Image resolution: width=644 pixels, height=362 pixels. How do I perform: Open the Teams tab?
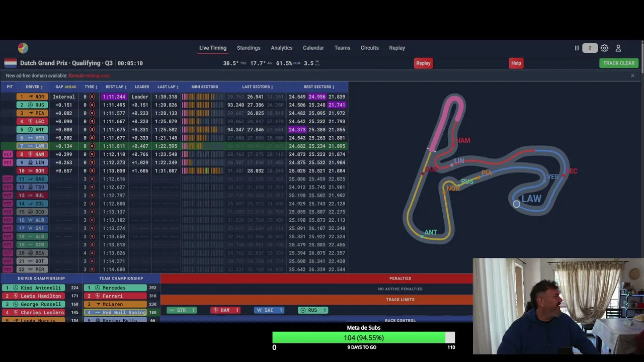pyautogui.click(x=342, y=48)
